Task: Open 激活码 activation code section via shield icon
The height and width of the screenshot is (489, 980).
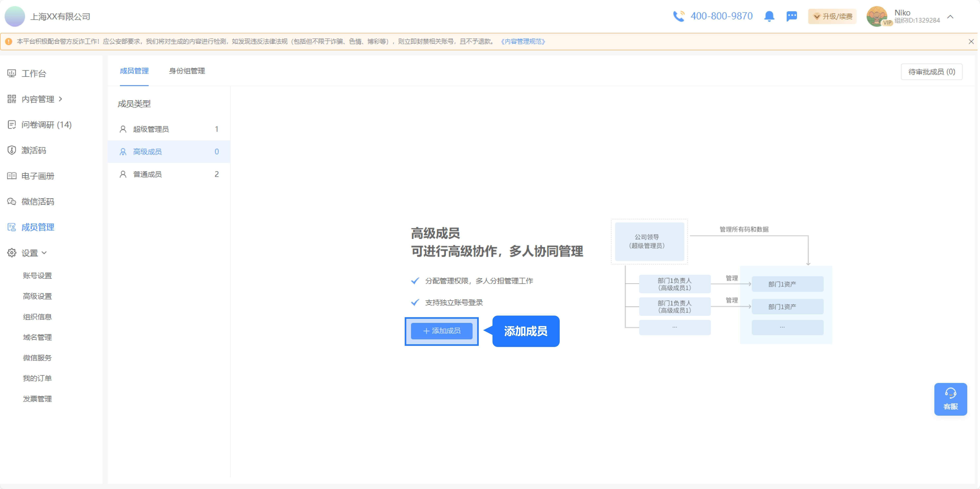Action: (11, 150)
